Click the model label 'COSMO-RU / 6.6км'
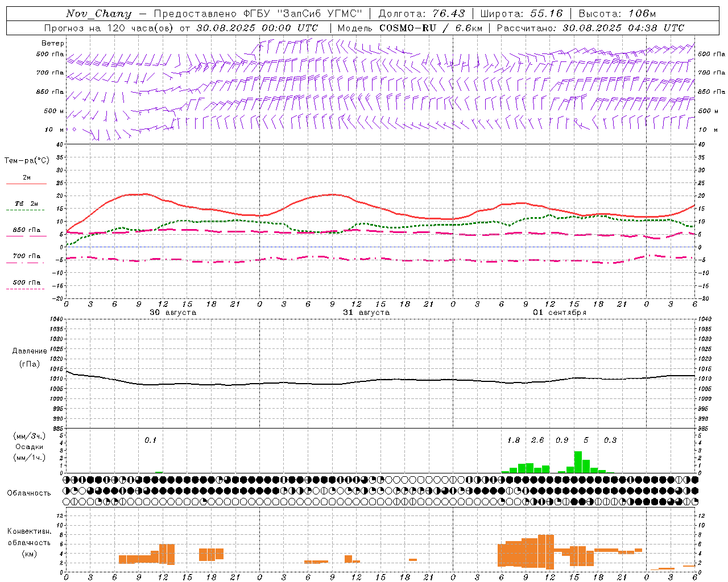This screenshot has height=582, width=728. point(431,28)
